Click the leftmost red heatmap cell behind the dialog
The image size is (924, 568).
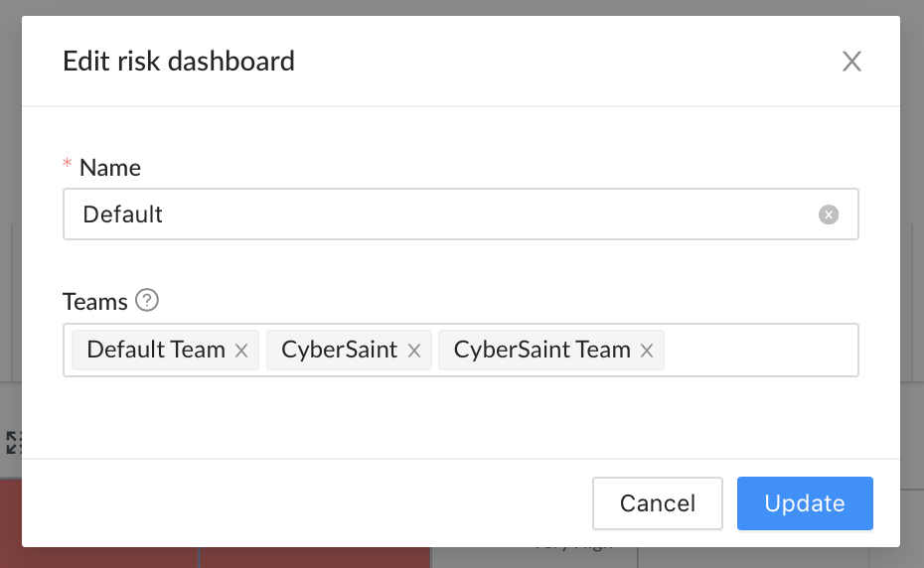11,523
